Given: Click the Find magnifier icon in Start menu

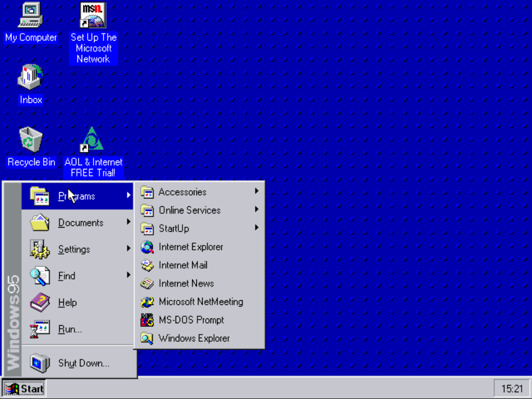Looking at the screenshot, I should [39, 276].
